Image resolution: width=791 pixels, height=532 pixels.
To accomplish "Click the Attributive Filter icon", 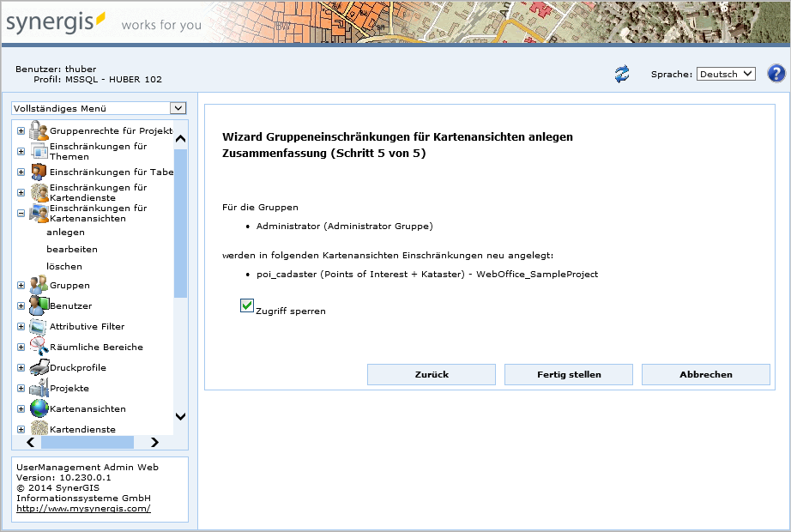I will point(39,326).
